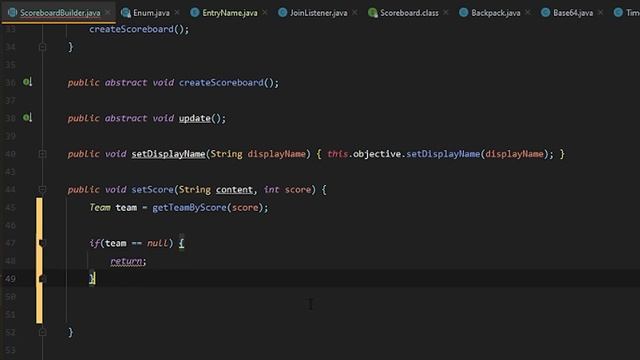Click the fold end marker at line 52

42,332
